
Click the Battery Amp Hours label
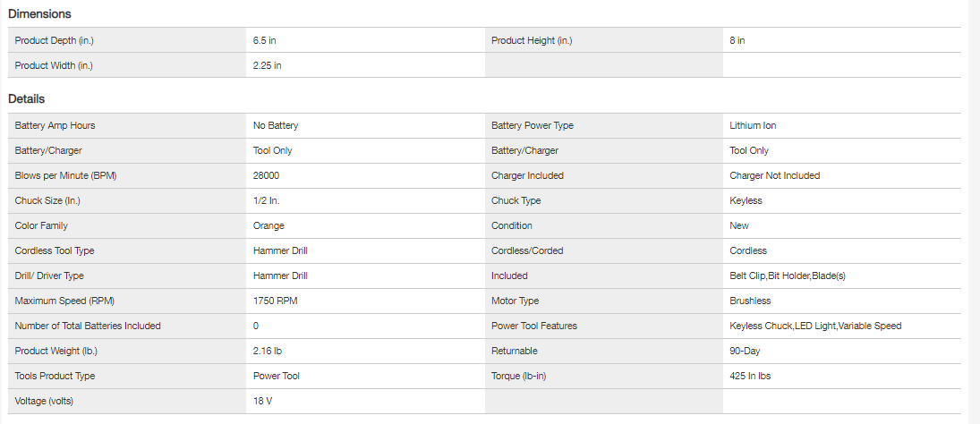pos(55,125)
